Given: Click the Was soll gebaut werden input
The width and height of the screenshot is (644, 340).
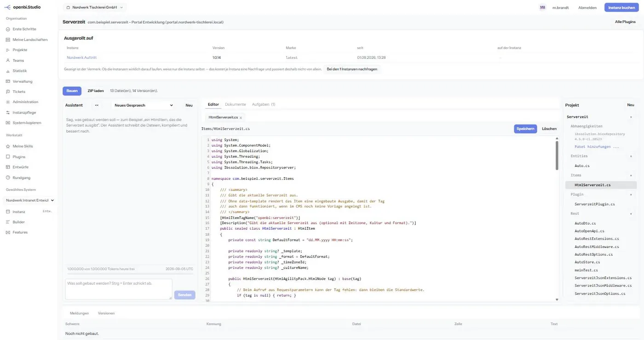Looking at the screenshot, I should (x=119, y=289).
